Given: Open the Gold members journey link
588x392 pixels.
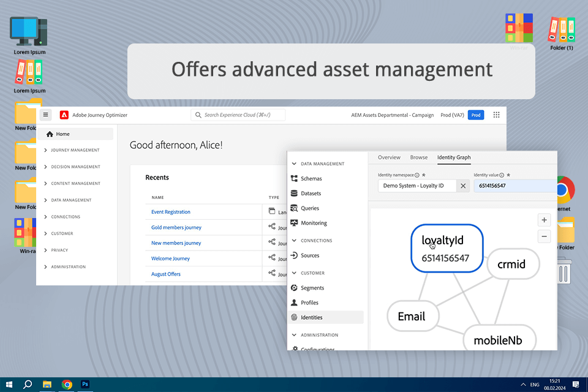Looking at the screenshot, I should 176,227.
